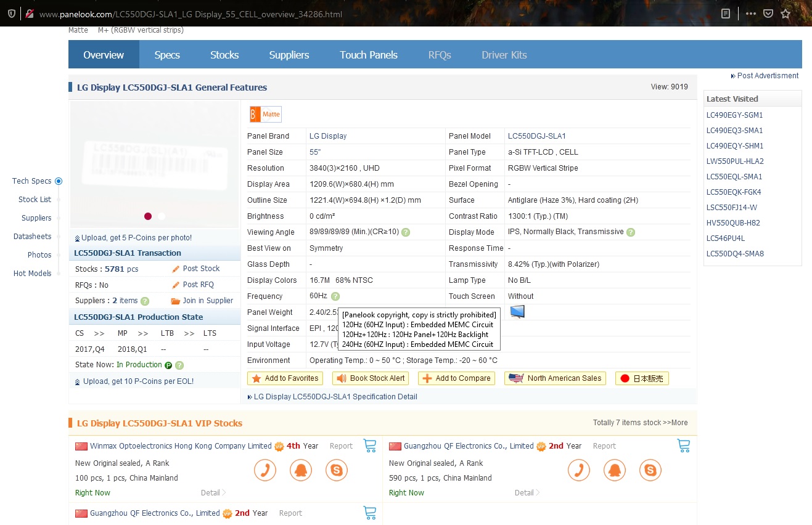Click the B Matte surface badge
Image resolution: width=812 pixels, height=525 pixels.
pyautogui.click(x=265, y=115)
